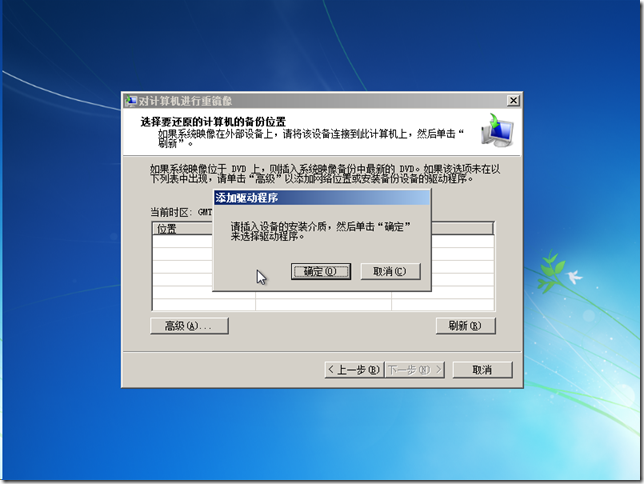Click the 当前时区 label

point(170,212)
